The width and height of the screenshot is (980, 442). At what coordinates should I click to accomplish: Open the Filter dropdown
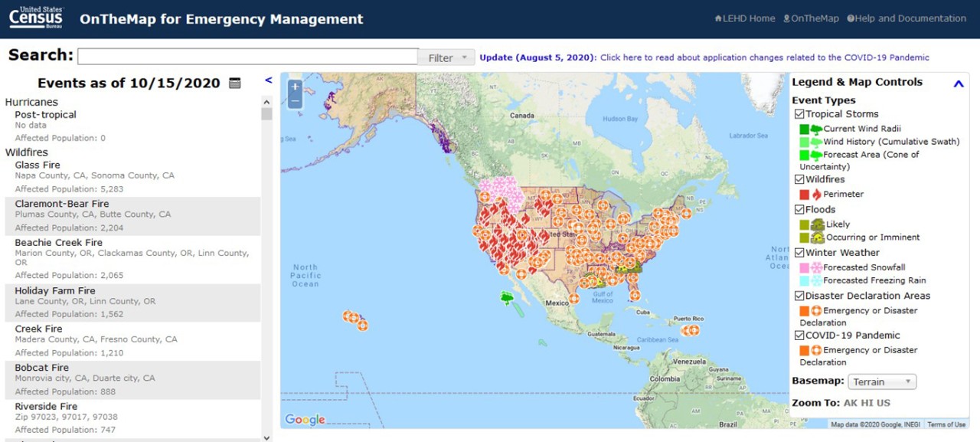[x=447, y=56]
